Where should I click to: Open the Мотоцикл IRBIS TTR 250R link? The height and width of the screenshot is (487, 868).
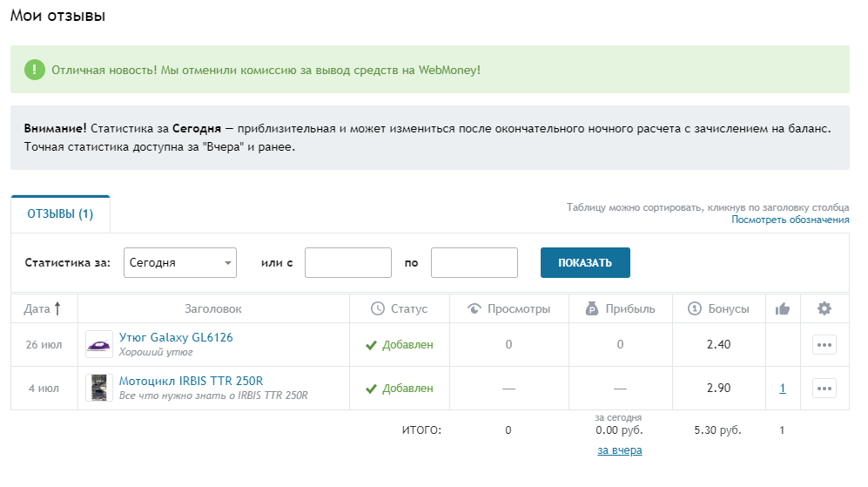[190, 381]
